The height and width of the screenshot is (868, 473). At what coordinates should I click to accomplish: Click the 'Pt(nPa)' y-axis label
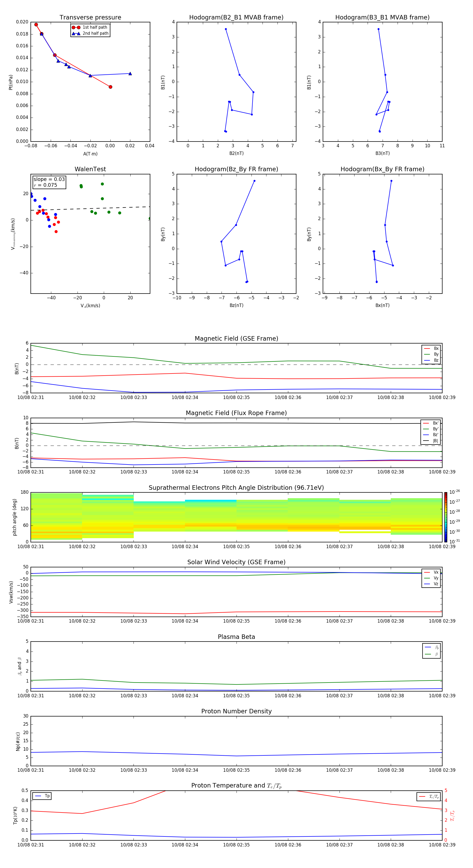pos(11,82)
